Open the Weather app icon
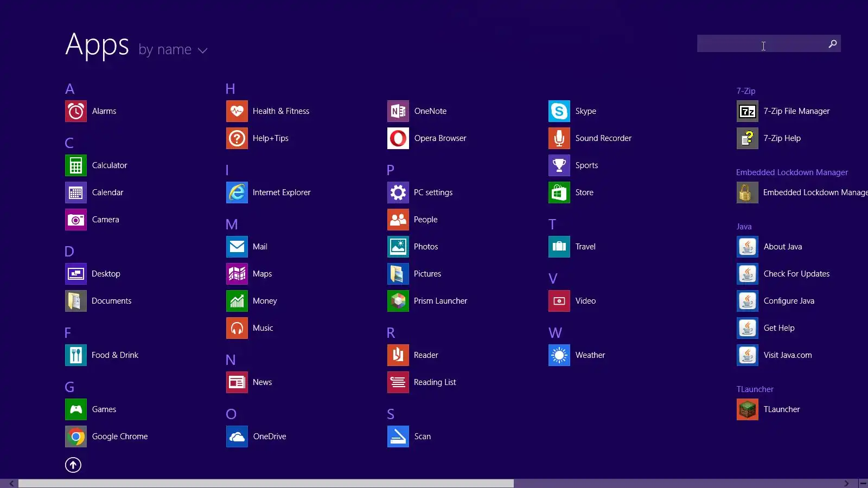 559,355
